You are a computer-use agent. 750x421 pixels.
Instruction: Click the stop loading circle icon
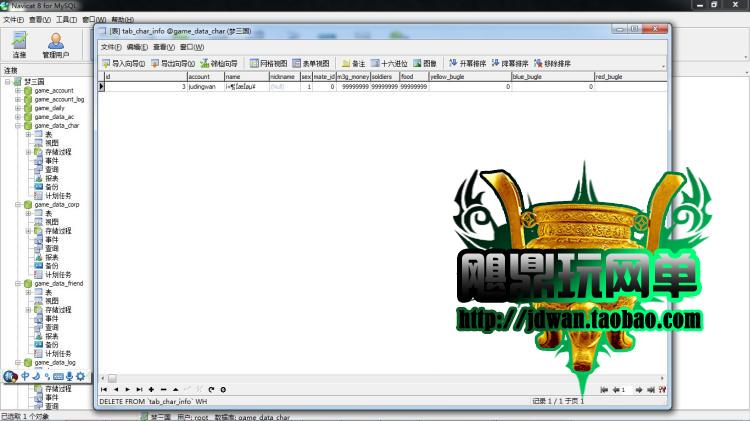pyautogui.click(x=223, y=389)
